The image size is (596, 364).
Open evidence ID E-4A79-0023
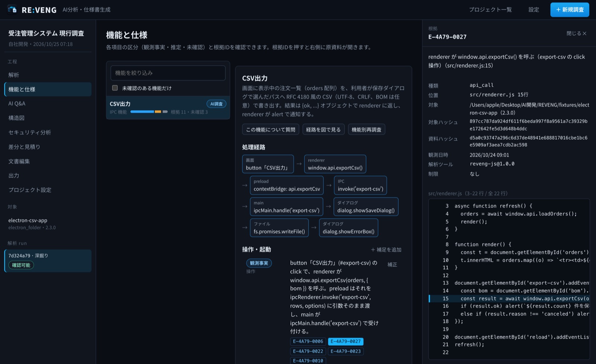point(346,351)
